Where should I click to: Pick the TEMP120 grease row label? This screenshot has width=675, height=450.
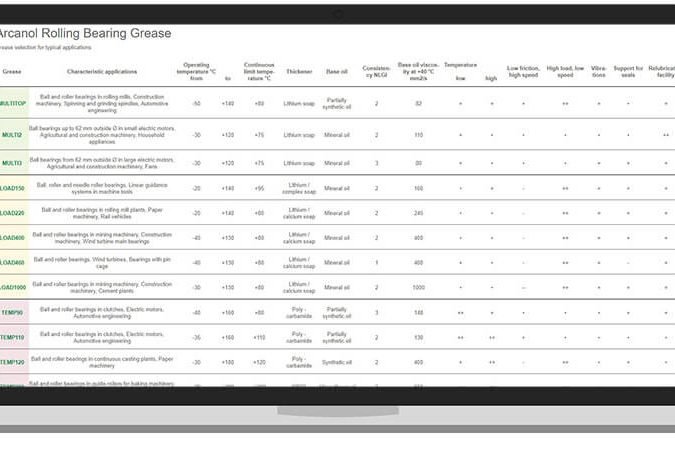(x=13, y=362)
